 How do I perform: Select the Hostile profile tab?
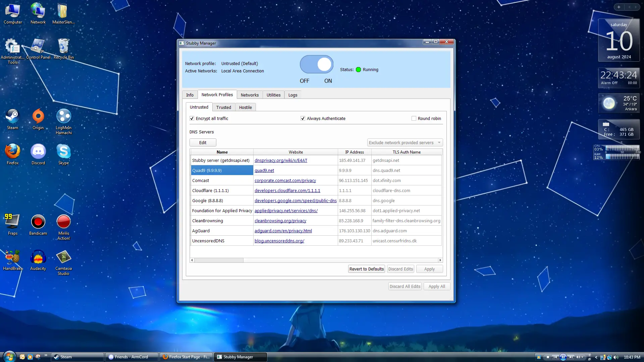[x=245, y=108]
